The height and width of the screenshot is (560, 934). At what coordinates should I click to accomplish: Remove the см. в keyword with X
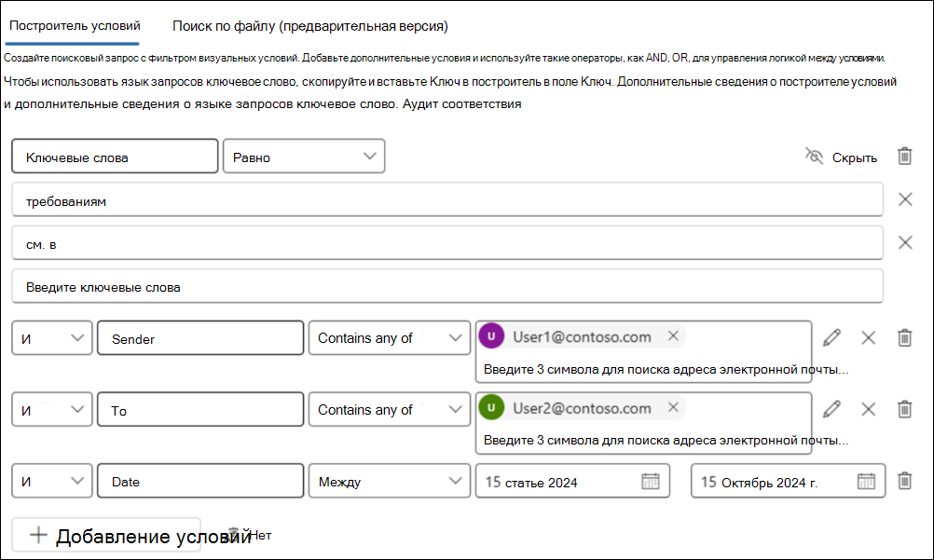905,242
